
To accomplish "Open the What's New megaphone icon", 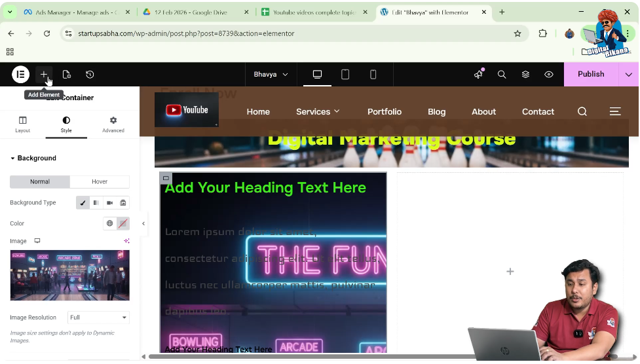I will (478, 74).
